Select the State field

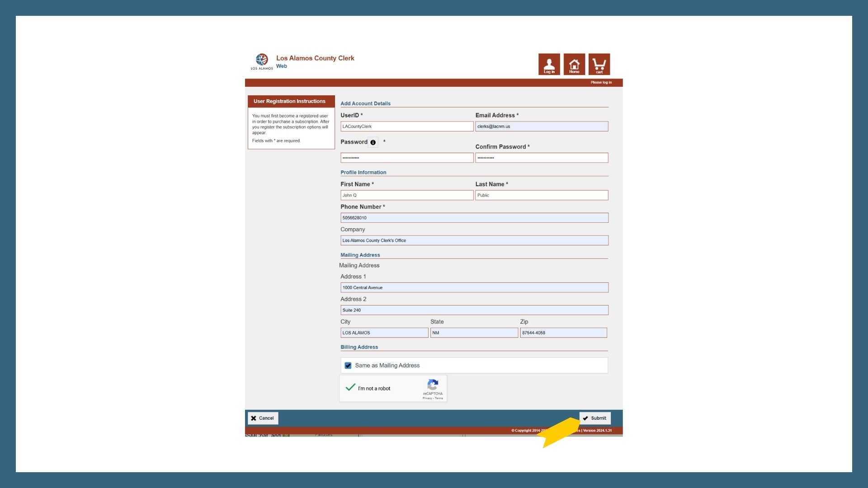pos(474,333)
